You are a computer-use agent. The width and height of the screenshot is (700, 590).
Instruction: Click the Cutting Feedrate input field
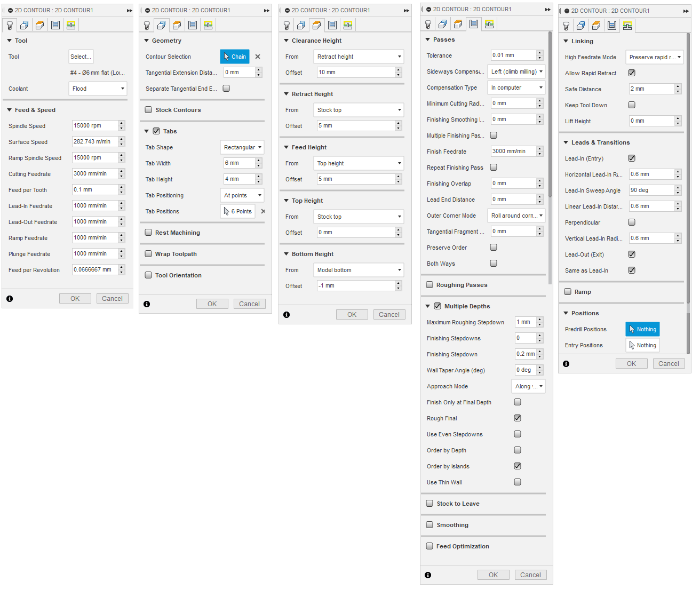95,174
